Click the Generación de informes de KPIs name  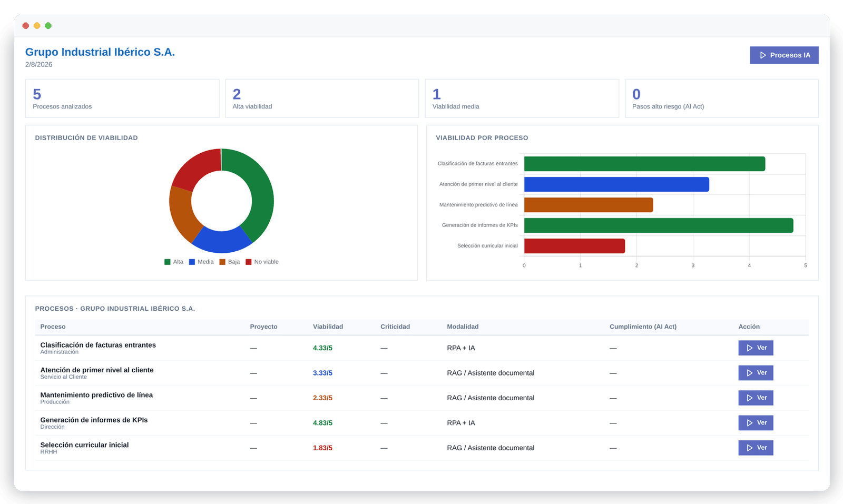(94, 420)
